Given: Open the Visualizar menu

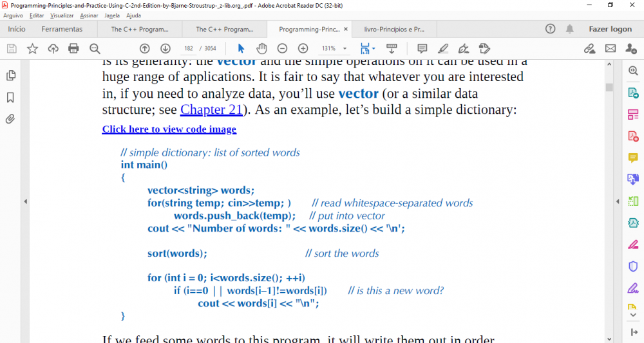Looking at the screenshot, I should (62, 15).
